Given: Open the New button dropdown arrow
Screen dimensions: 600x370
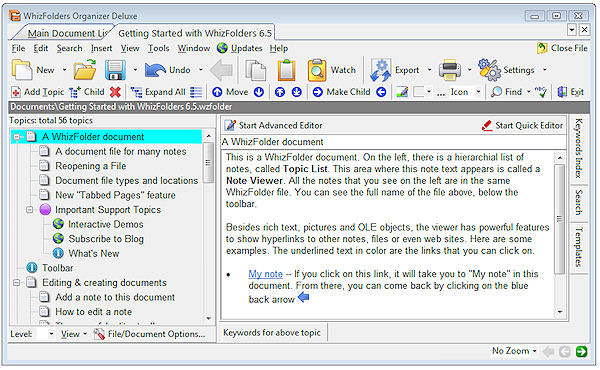Looking at the screenshot, I should tap(64, 70).
